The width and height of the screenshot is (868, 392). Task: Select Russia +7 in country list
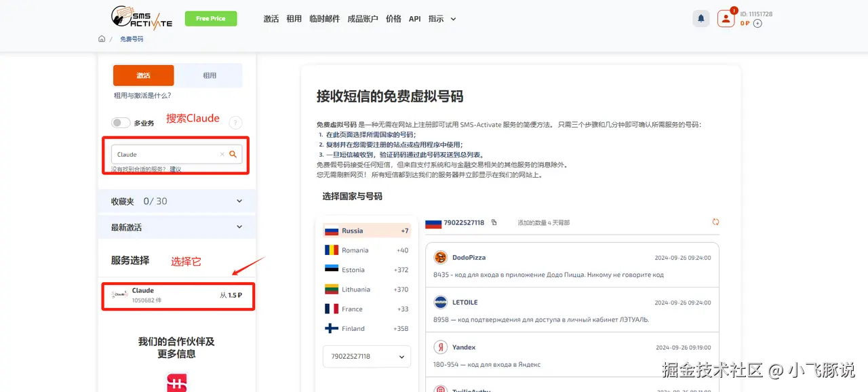[x=367, y=231]
